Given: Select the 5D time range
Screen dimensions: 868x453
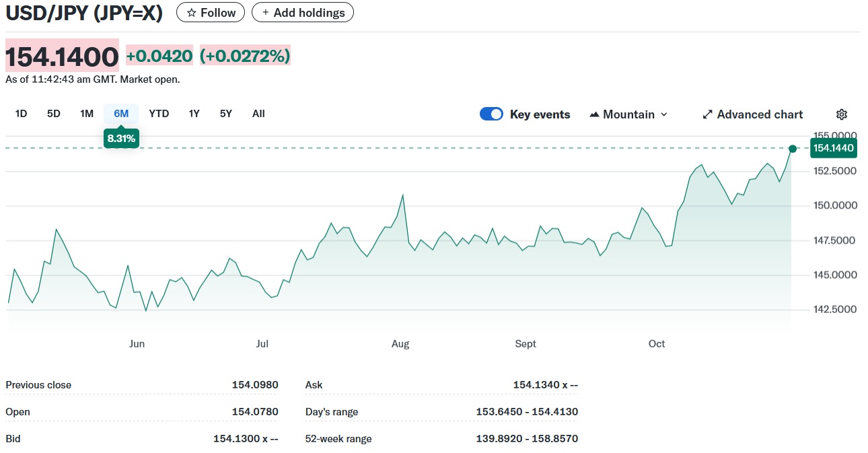Looking at the screenshot, I should [x=54, y=114].
